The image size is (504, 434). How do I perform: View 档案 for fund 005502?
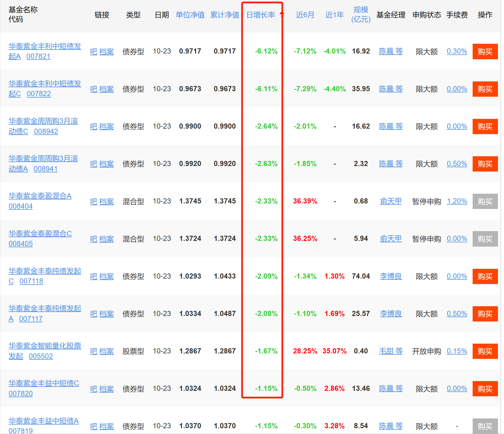[106, 351]
